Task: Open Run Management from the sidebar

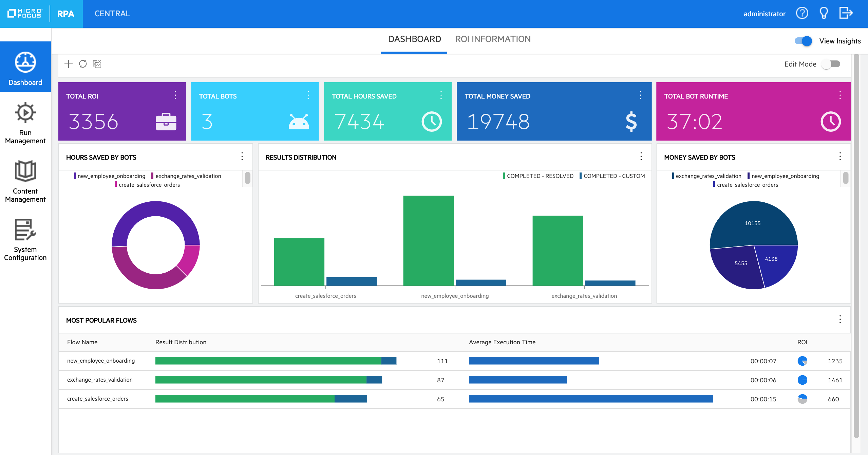Action: pos(25,122)
